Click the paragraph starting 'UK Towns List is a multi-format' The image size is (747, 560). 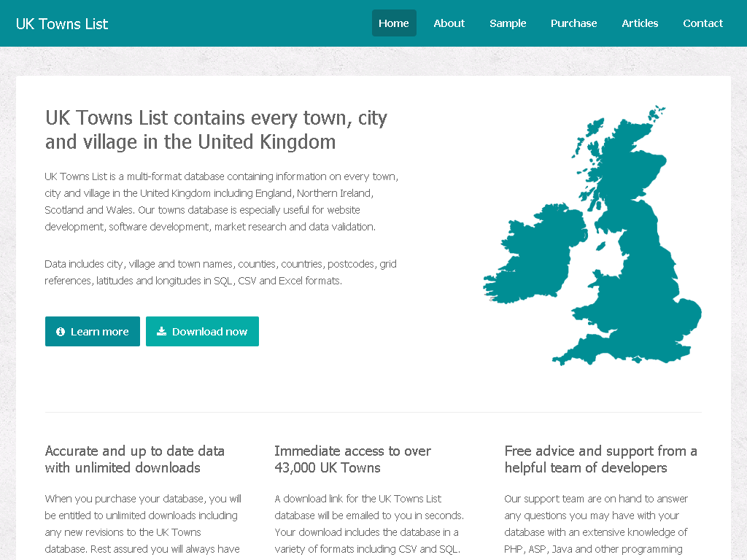222,201
